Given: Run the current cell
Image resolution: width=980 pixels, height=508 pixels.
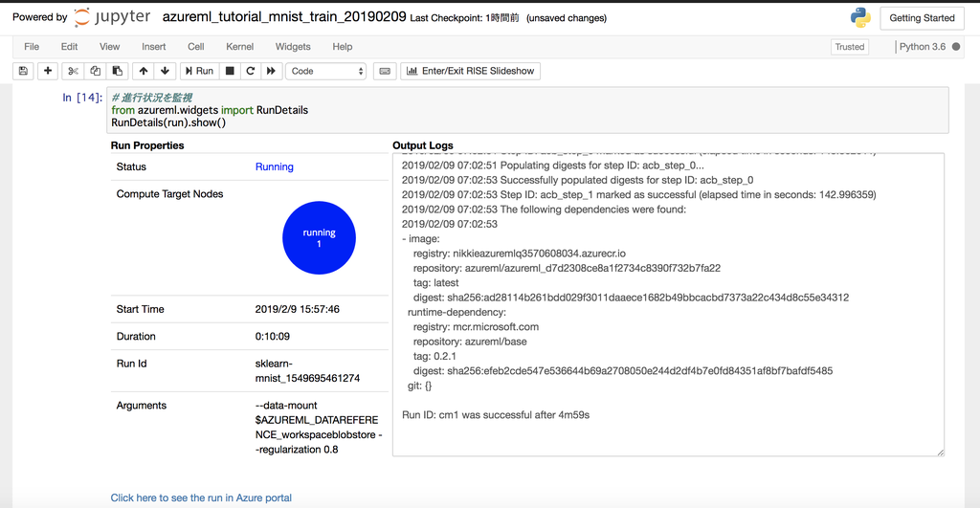Looking at the screenshot, I should pyautogui.click(x=199, y=71).
